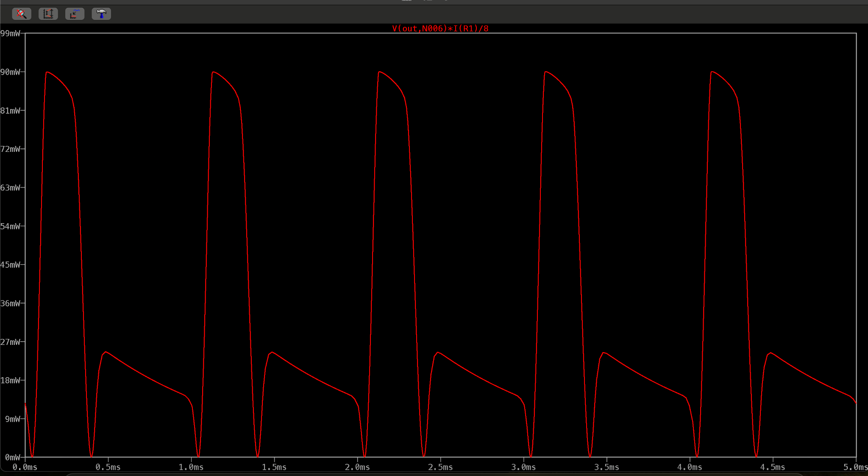Click the 27mW vertical axis label
Viewport: 868px width, 476px height.
[10, 342]
